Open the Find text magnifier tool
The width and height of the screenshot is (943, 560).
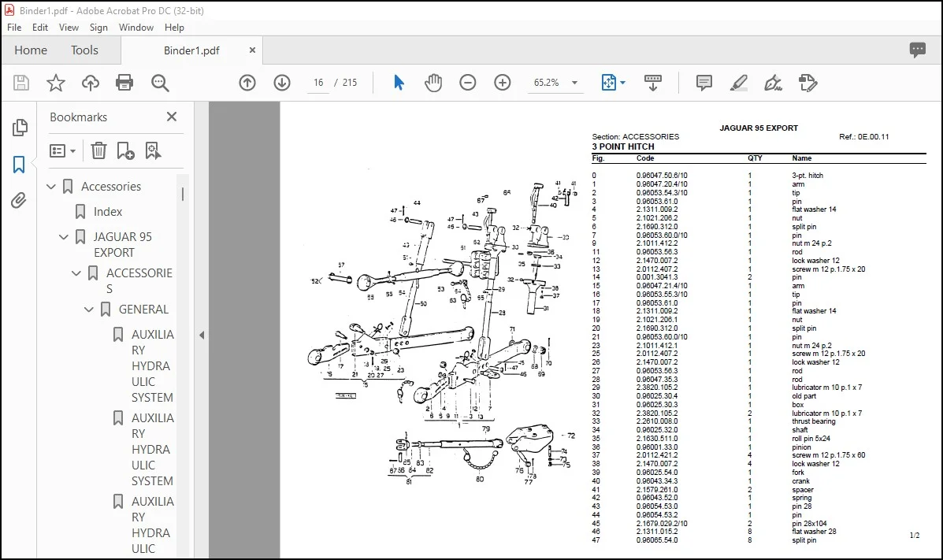[160, 83]
